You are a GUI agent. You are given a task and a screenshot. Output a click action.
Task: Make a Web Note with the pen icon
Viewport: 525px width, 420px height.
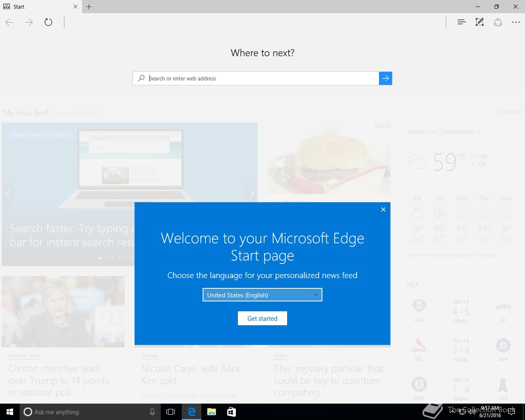point(479,22)
